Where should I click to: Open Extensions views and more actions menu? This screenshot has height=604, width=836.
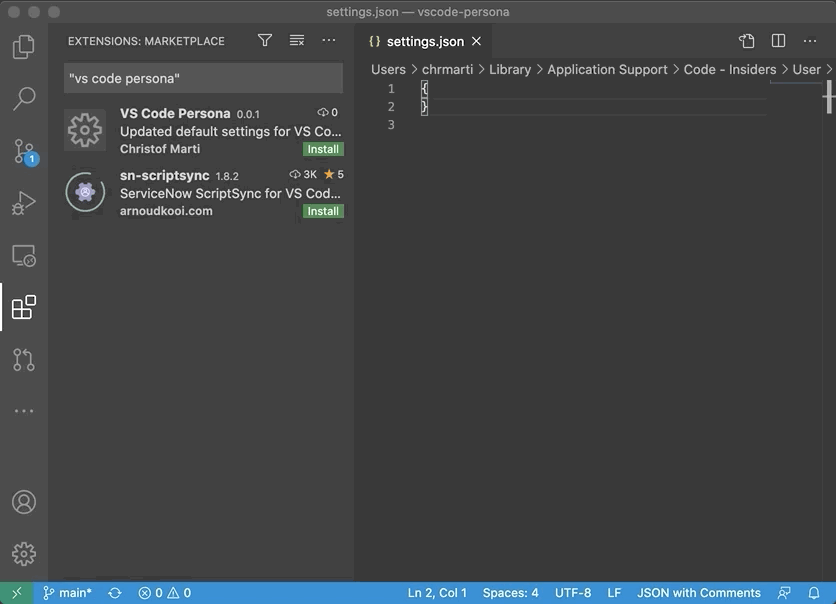pos(329,41)
